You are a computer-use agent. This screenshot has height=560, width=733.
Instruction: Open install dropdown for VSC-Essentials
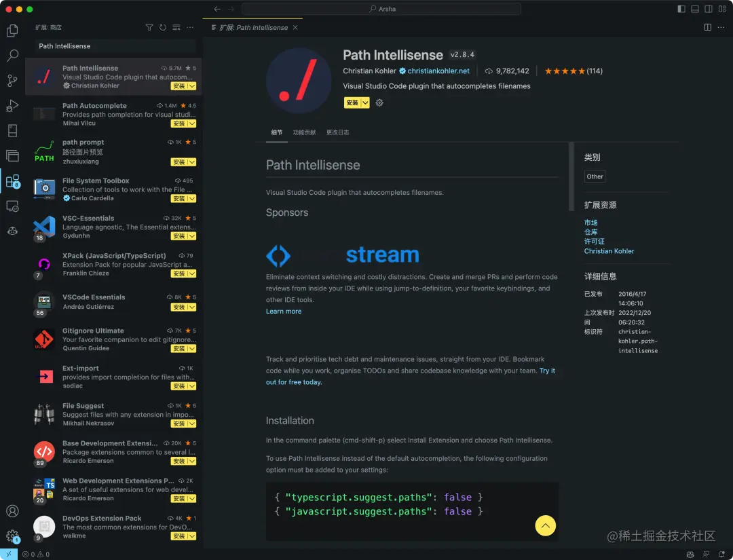[x=191, y=236]
